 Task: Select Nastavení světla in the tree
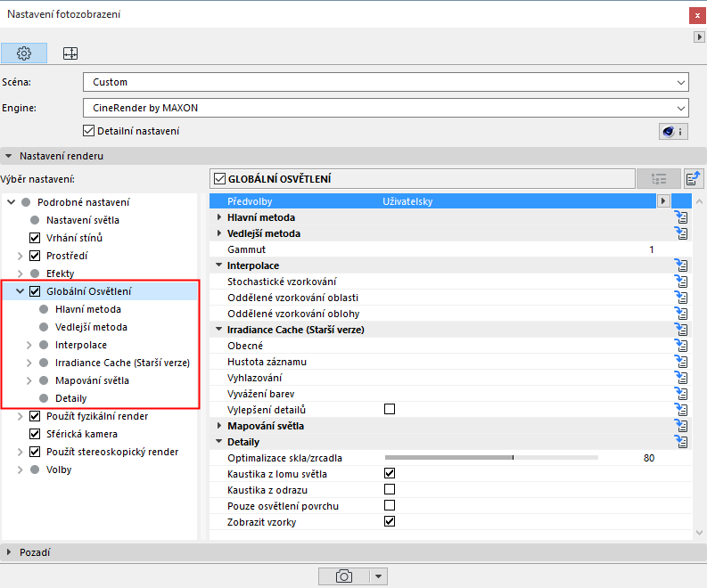coord(83,220)
